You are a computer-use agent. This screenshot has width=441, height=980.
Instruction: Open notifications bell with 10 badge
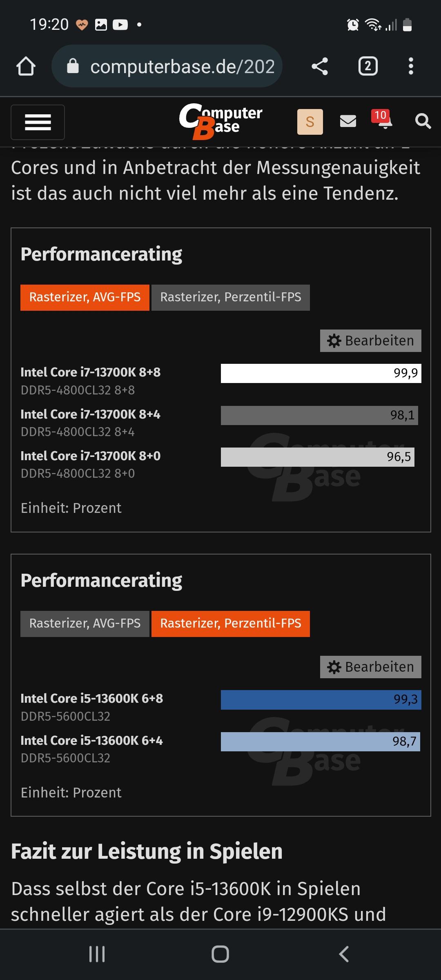click(383, 120)
